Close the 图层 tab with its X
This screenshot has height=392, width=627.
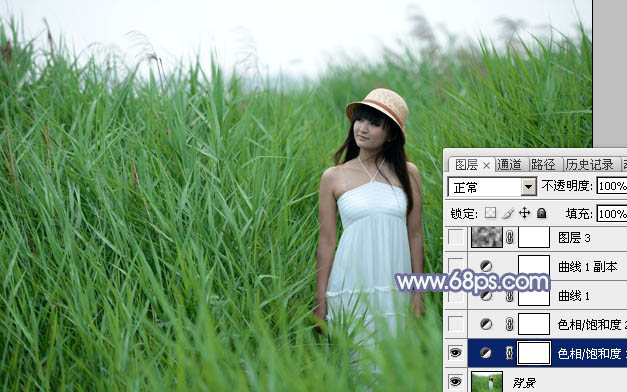click(486, 165)
